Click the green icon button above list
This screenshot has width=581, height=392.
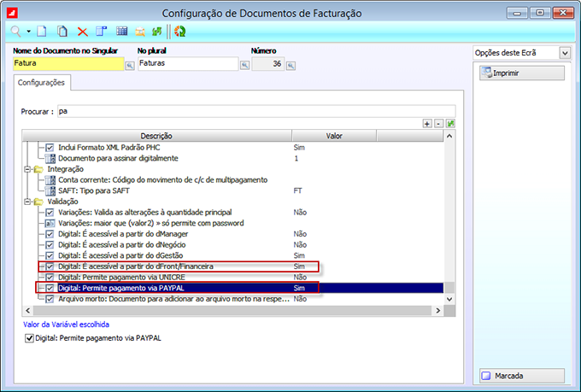click(x=450, y=123)
